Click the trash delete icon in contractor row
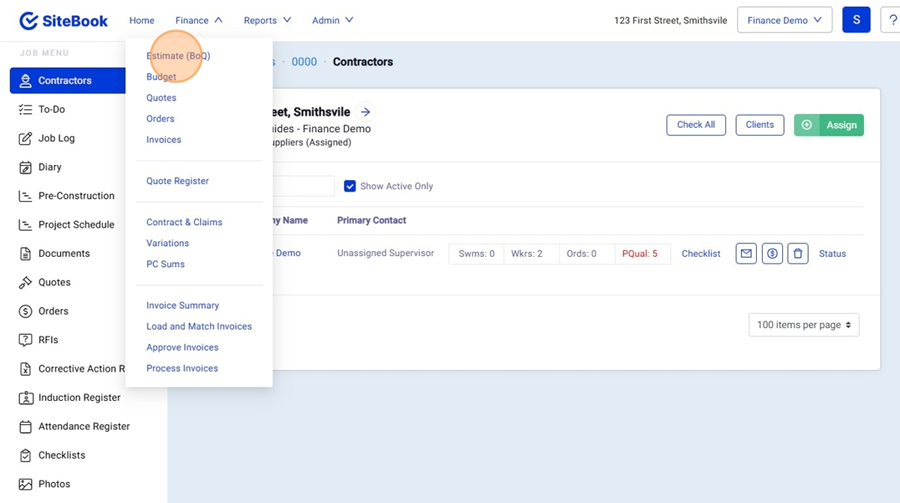 (797, 254)
